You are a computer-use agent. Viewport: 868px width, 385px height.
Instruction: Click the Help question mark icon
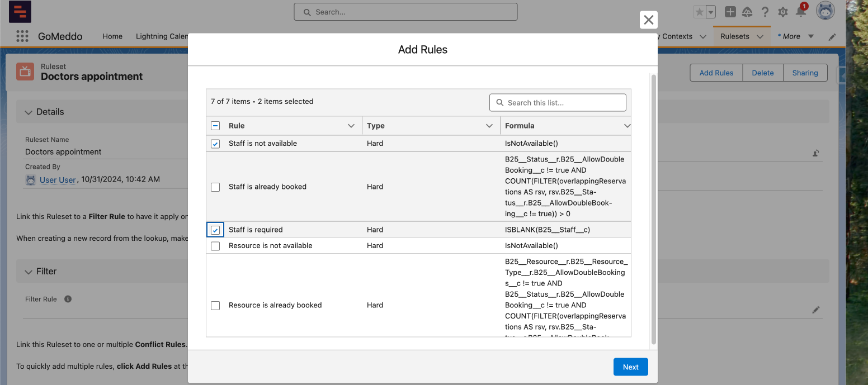click(765, 12)
